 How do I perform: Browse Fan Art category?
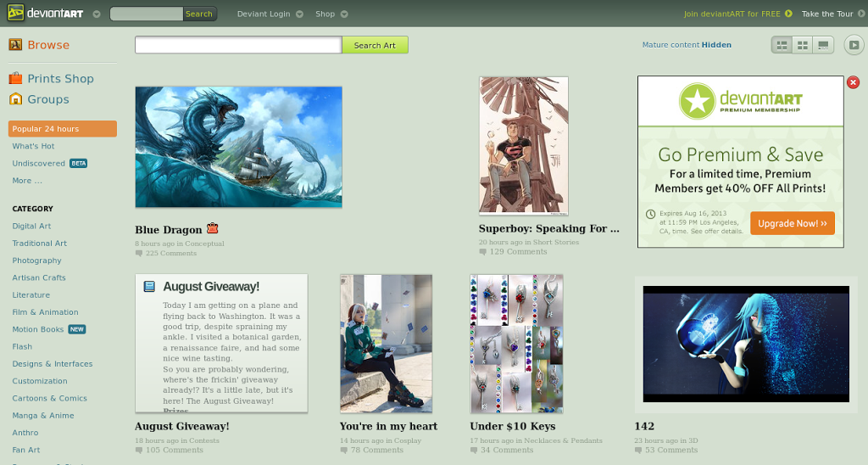tap(26, 450)
